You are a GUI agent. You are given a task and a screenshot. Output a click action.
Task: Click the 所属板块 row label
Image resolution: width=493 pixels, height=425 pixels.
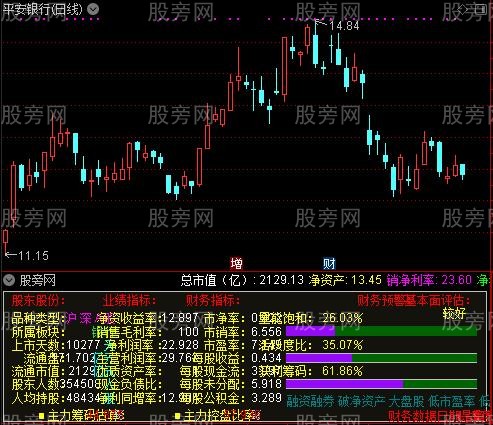tap(38, 332)
